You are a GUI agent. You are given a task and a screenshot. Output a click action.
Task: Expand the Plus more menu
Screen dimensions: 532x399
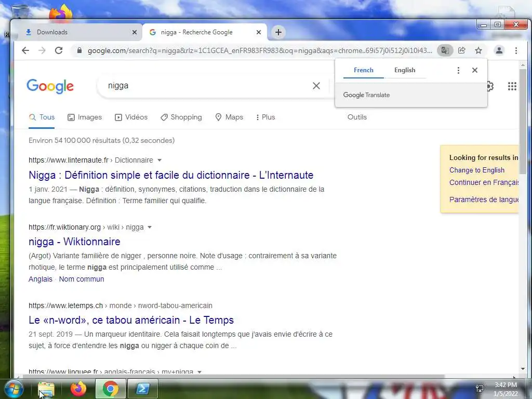265,117
